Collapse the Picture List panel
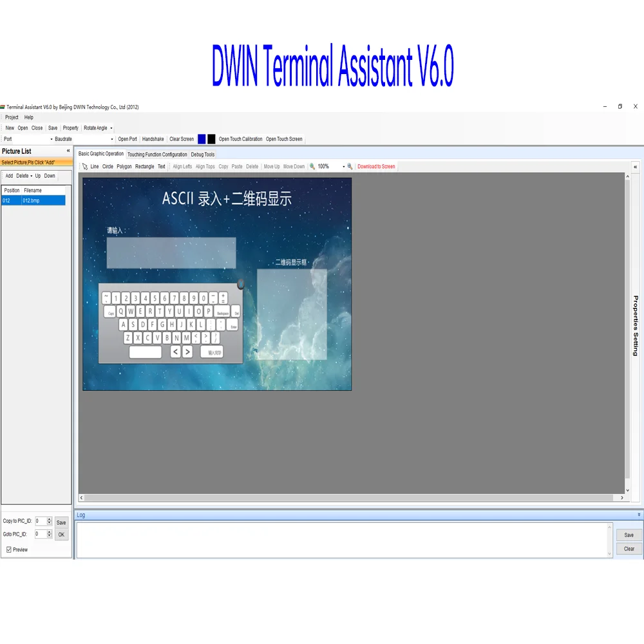This screenshot has width=644, height=644. 68,151
